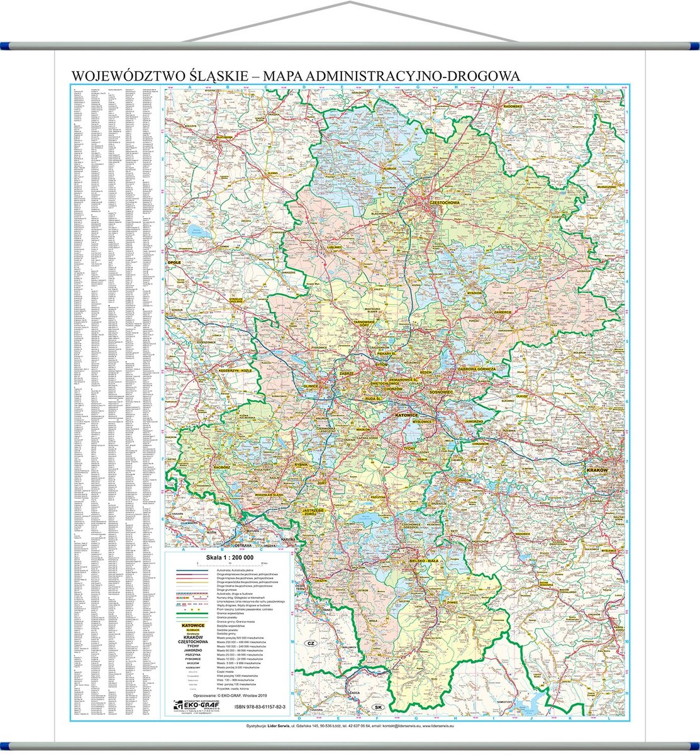Click the "Siedziba województwa" legend description
Viewport: 700px width, 755px height.
(232, 627)
